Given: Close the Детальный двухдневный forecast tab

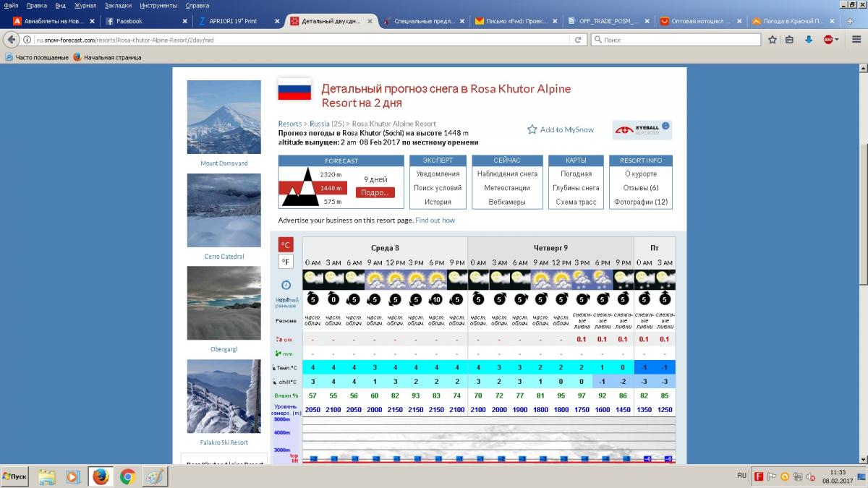Looking at the screenshot, I should click(370, 21).
